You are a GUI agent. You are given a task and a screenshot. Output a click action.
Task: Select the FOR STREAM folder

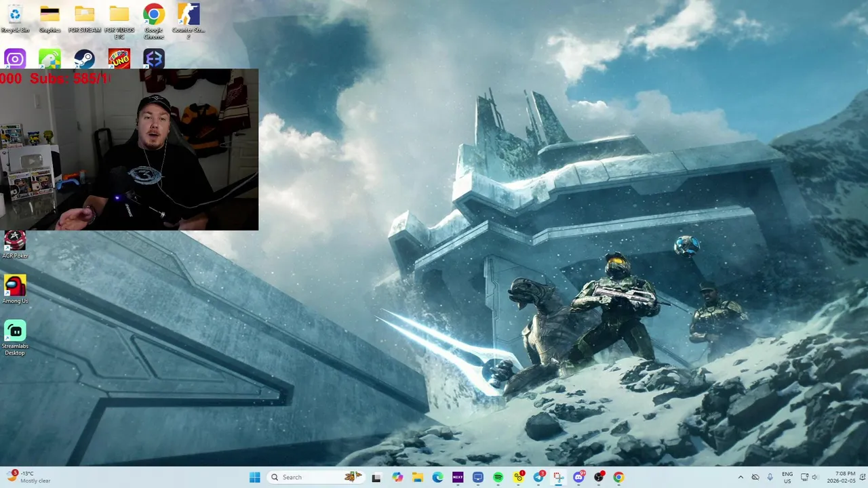[x=84, y=18]
